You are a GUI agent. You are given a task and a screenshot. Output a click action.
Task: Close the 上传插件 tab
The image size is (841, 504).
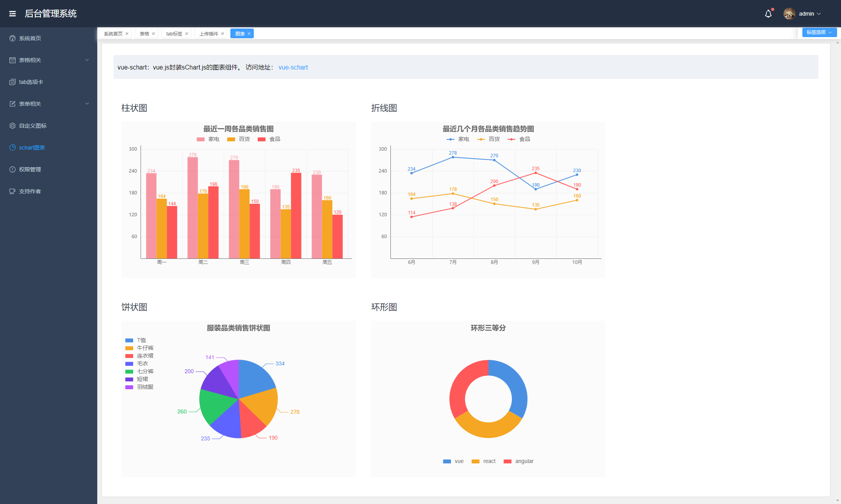pos(223,34)
